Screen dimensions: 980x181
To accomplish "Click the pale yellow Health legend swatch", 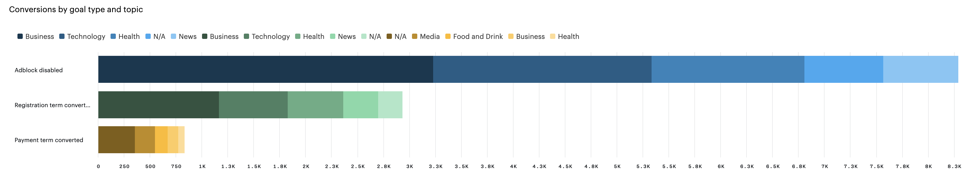I will tap(552, 37).
